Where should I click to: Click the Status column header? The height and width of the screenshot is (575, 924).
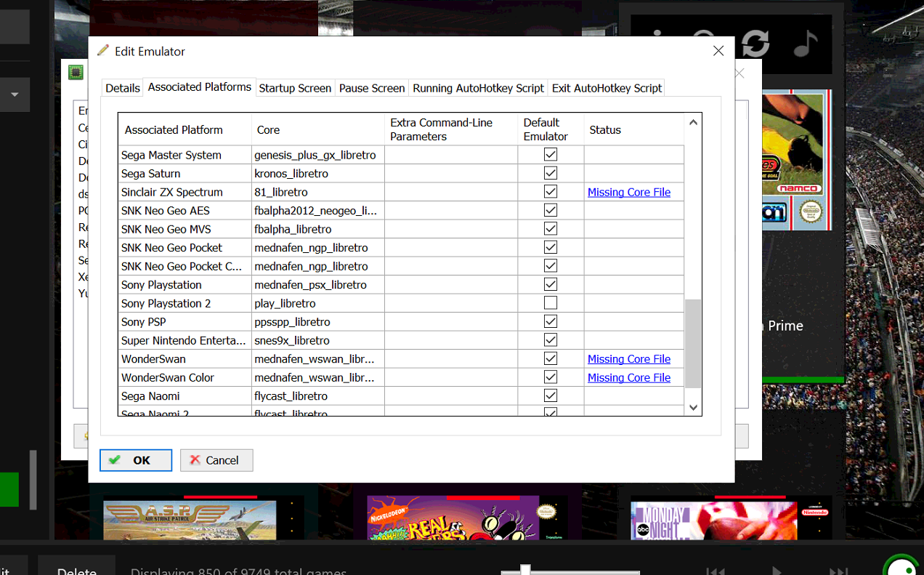(633, 129)
